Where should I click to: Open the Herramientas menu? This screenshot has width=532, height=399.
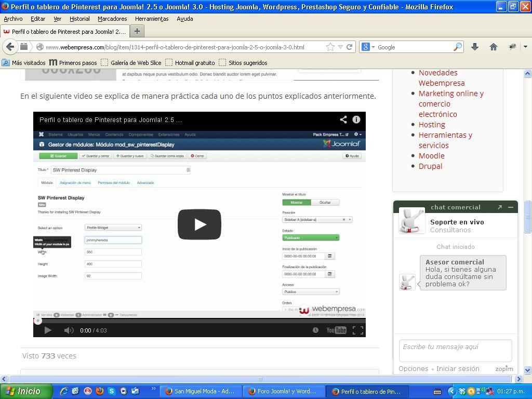(152, 19)
